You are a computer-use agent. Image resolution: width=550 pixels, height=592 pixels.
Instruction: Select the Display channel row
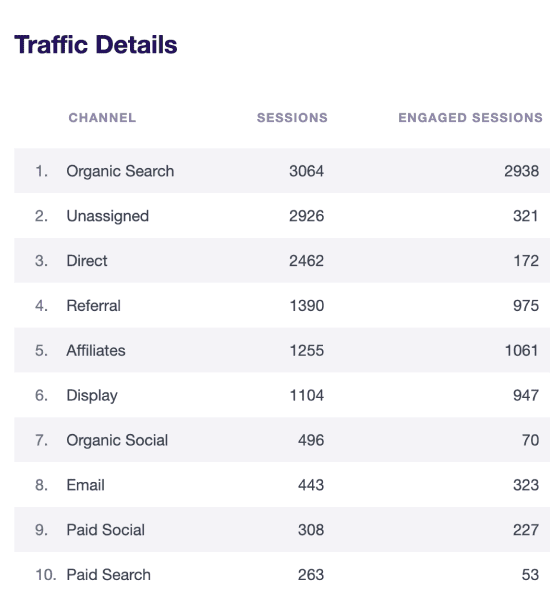[282, 395]
